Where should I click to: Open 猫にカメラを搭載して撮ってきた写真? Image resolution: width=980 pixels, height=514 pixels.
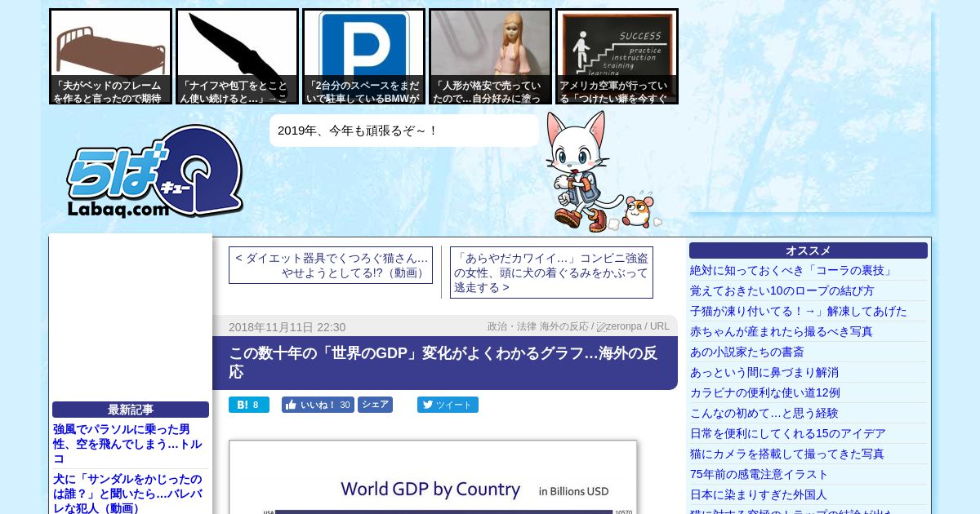click(786, 454)
